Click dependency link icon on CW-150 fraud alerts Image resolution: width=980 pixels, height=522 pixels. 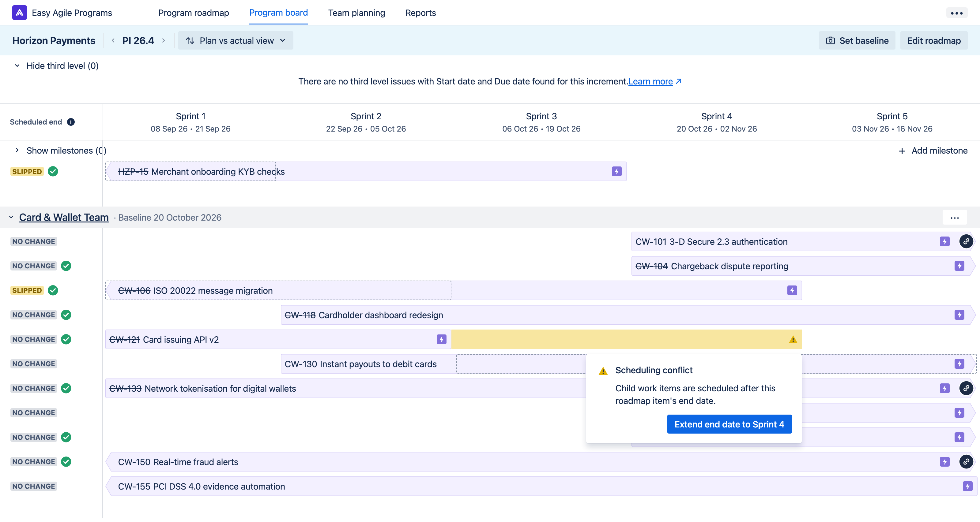966,461
